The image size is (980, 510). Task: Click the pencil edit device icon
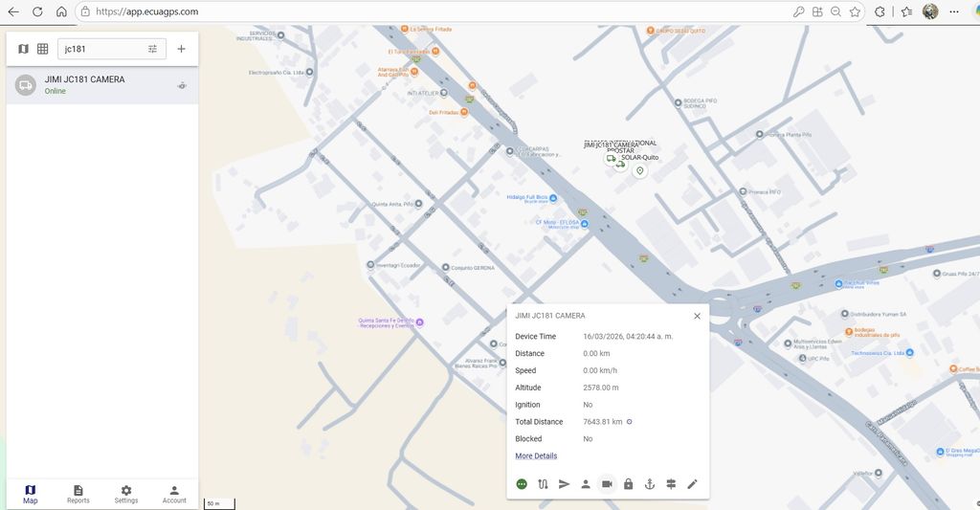[692, 484]
